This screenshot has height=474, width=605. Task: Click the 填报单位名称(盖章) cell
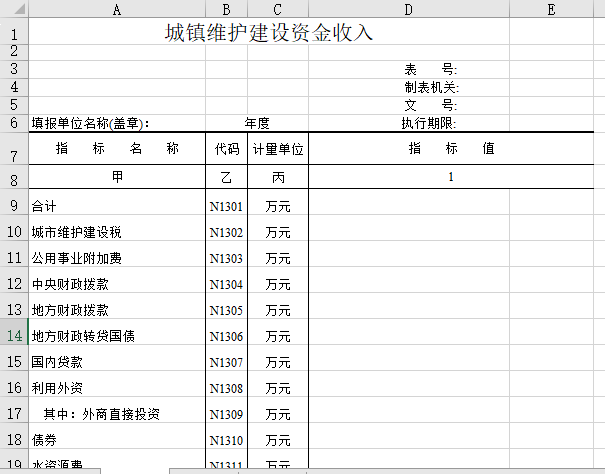click(x=90, y=124)
